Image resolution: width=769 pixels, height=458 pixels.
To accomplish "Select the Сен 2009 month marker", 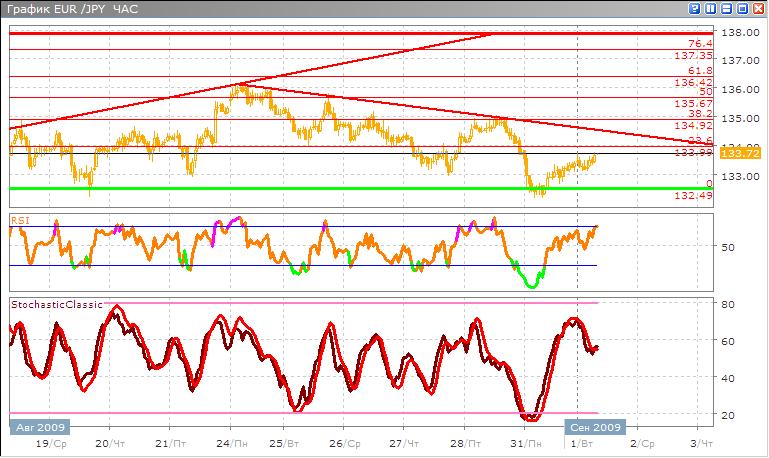I will point(596,425).
